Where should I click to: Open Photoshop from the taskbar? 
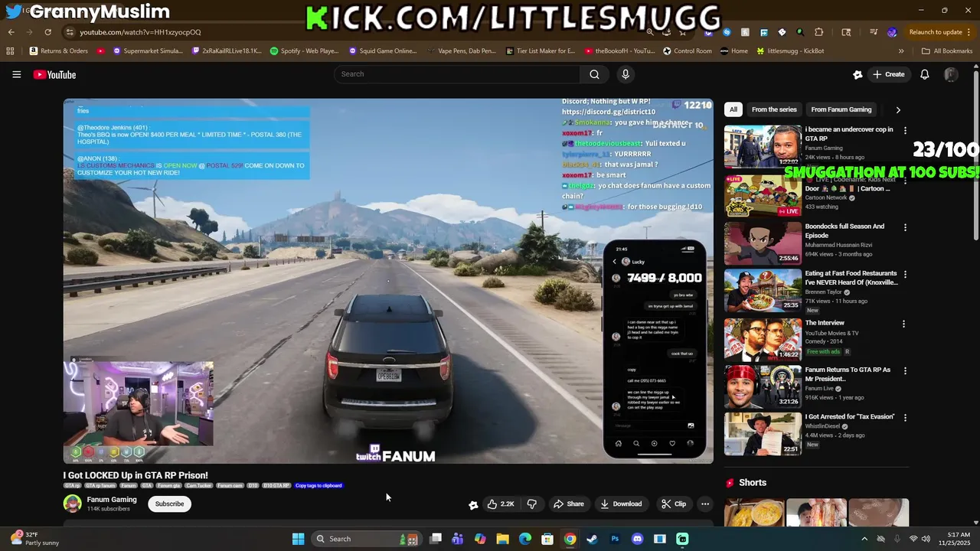[x=615, y=539]
